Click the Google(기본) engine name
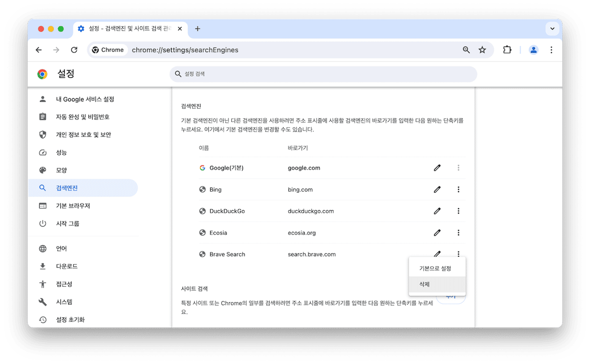The image size is (590, 364). [227, 168]
